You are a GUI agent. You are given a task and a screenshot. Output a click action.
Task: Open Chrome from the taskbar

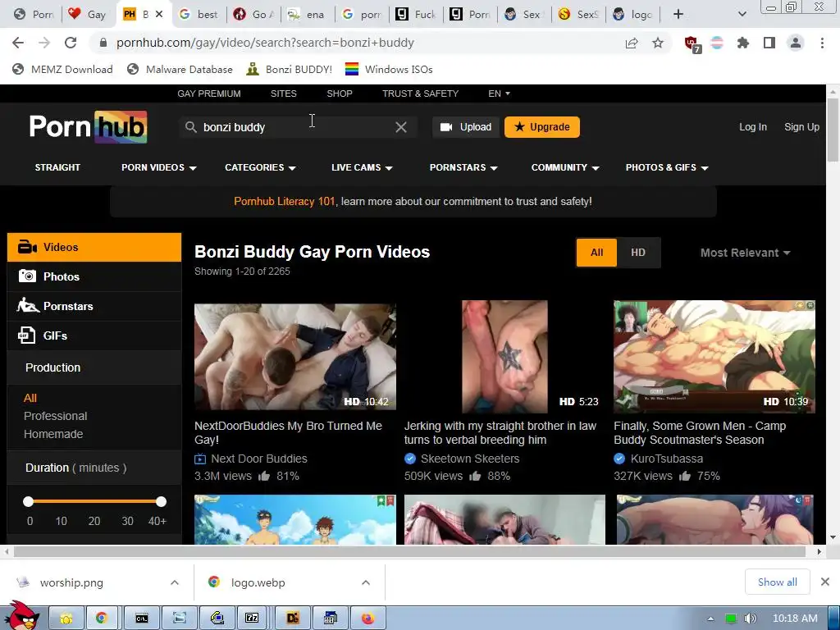[x=101, y=619]
